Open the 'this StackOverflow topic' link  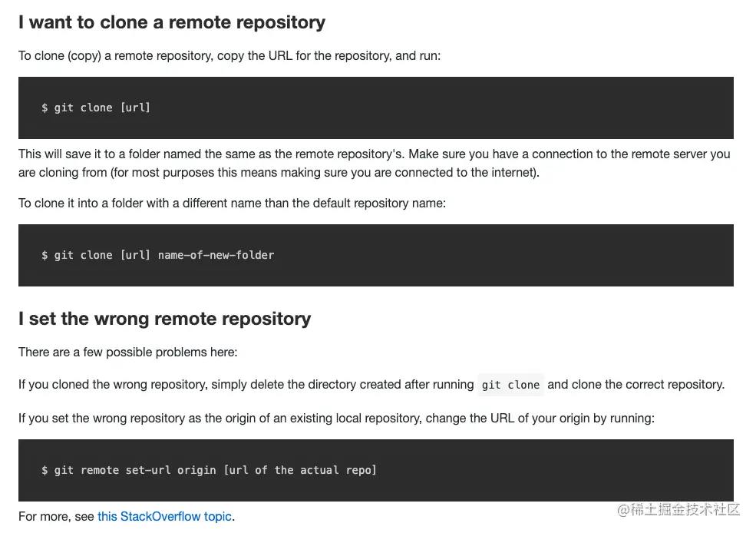164,517
